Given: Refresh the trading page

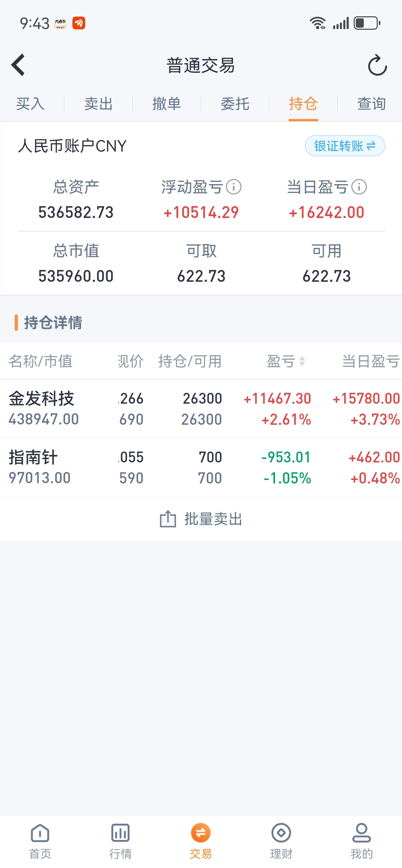Looking at the screenshot, I should pyautogui.click(x=377, y=65).
